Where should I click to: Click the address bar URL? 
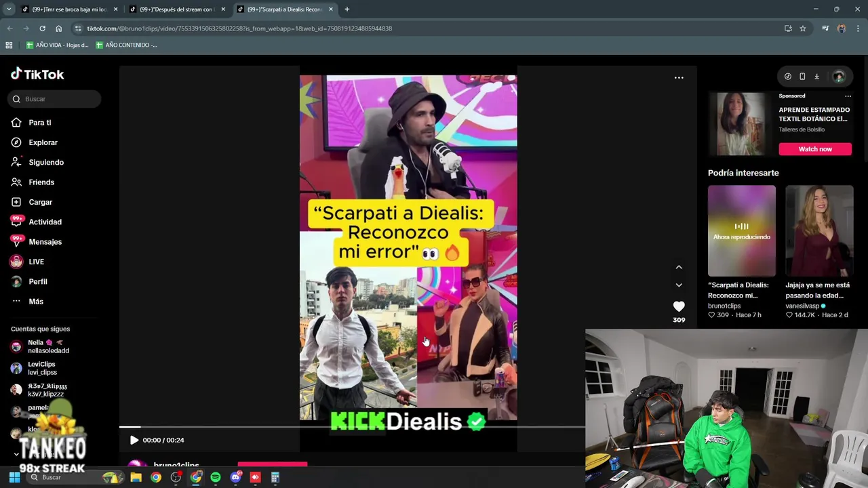click(239, 28)
